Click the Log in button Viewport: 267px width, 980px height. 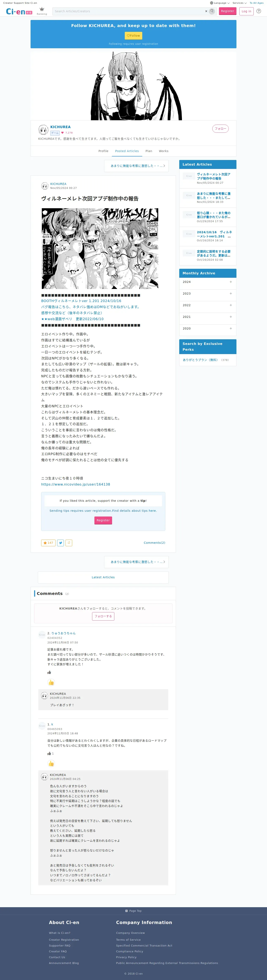coord(246,11)
